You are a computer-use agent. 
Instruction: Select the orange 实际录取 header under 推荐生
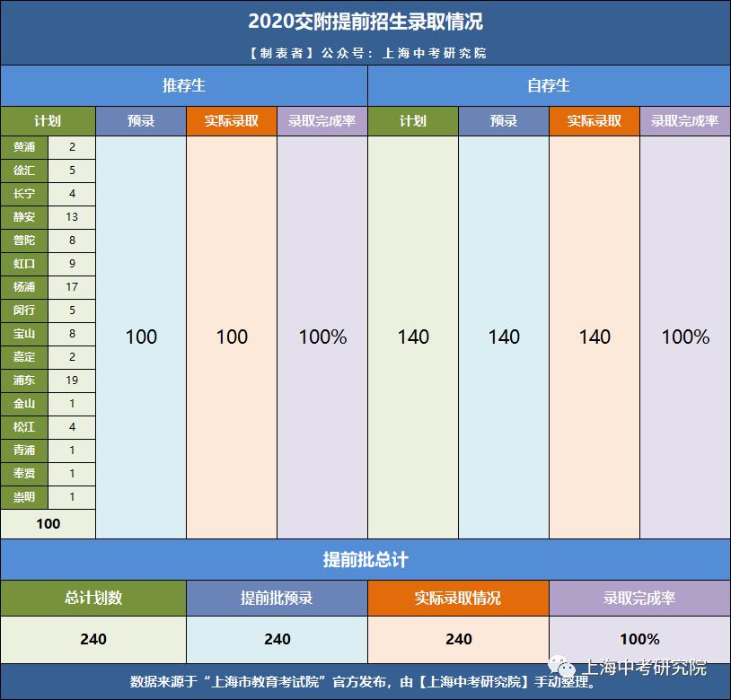tap(232, 120)
